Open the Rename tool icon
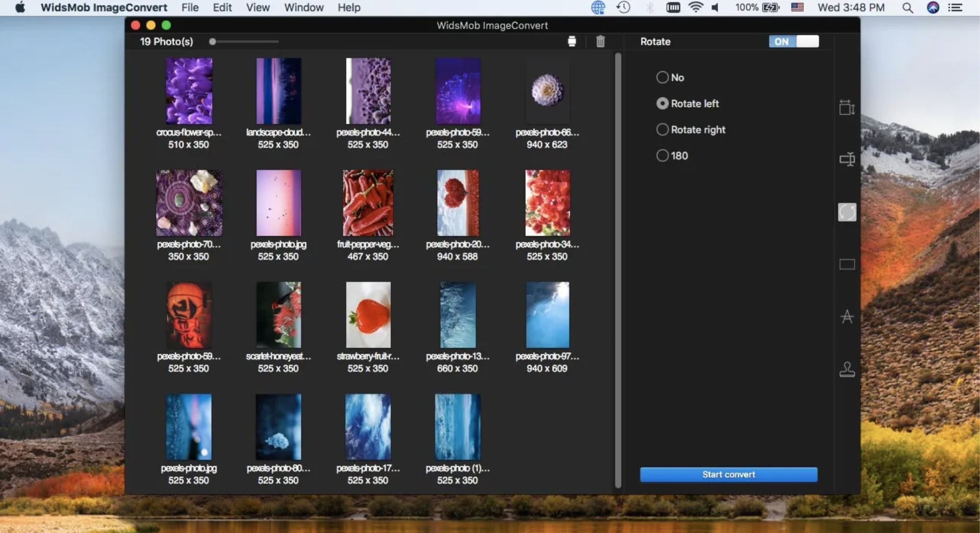 [x=847, y=159]
